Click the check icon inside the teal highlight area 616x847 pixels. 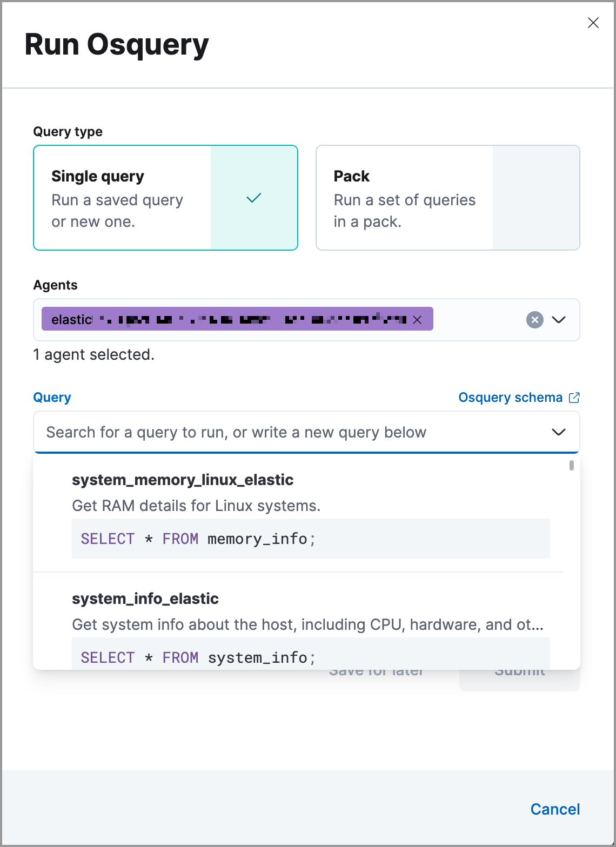[x=253, y=199]
